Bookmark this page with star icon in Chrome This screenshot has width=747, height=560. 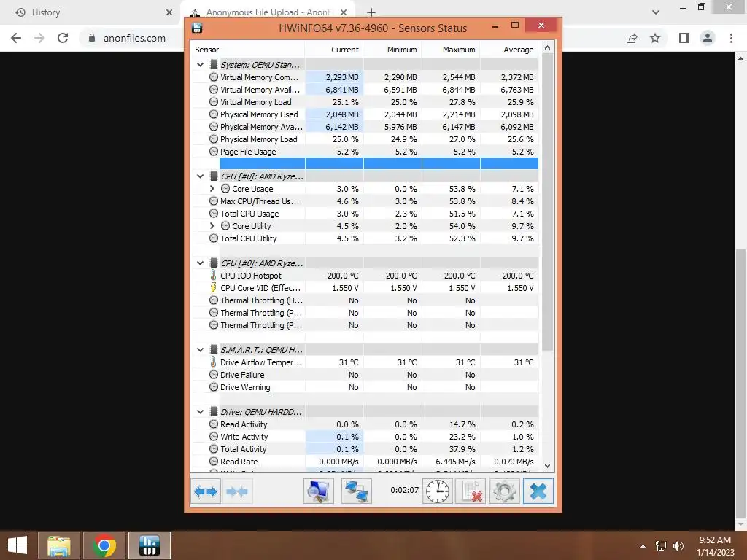pyautogui.click(x=656, y=38)
